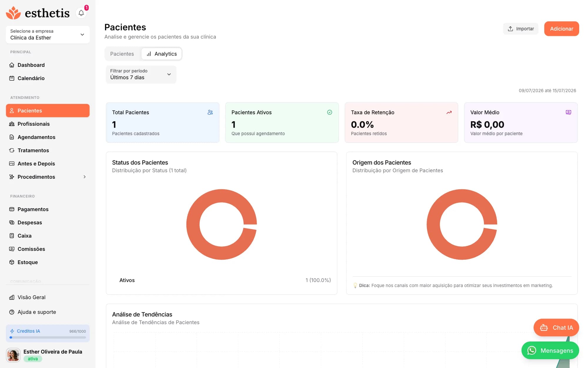The height and width of the screenshot is (368, 588).
Task: Open Comissões in the sidebar
Action: (x=48, y=249)
